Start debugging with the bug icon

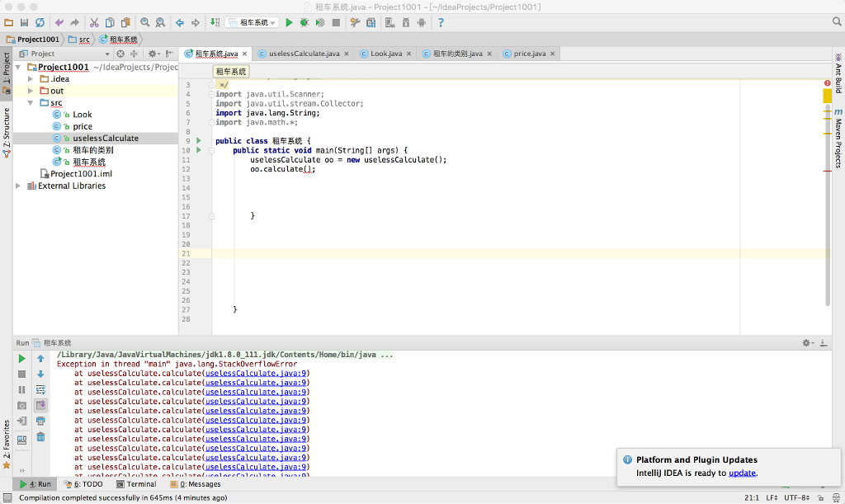click(x=304, y=22)
